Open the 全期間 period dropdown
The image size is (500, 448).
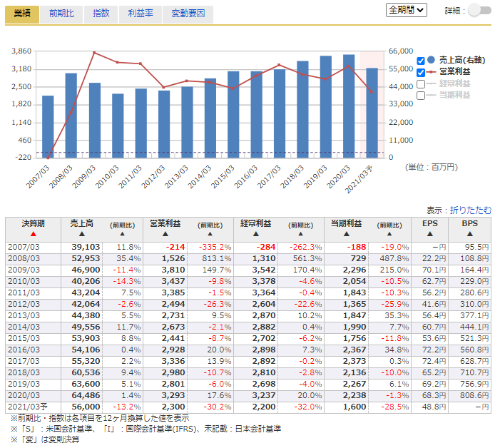407,10
